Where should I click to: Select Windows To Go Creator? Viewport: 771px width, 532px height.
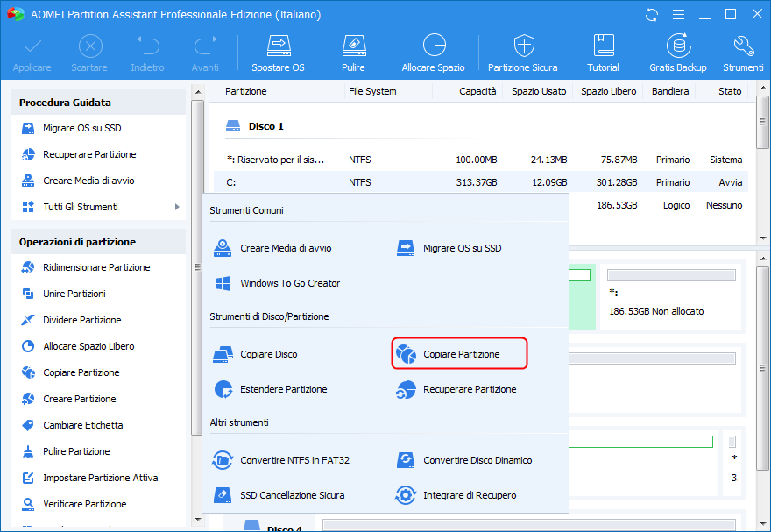[x=289, y=283]
